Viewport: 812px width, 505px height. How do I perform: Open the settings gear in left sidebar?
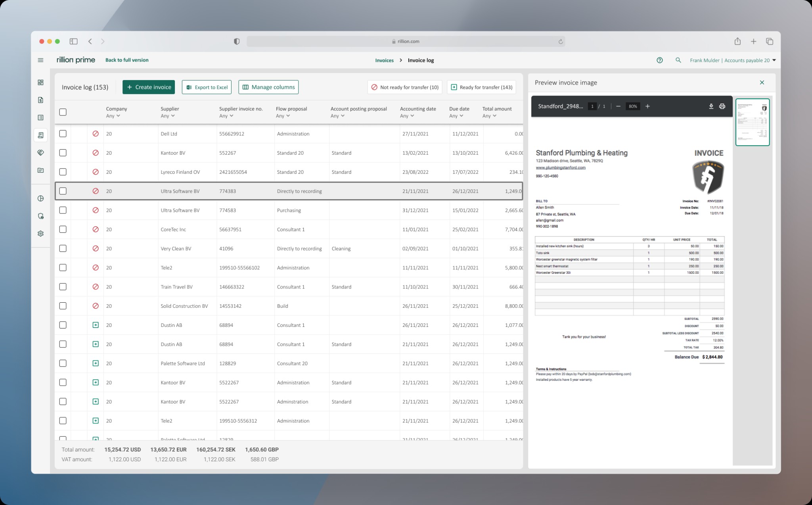tap(40, 234)
